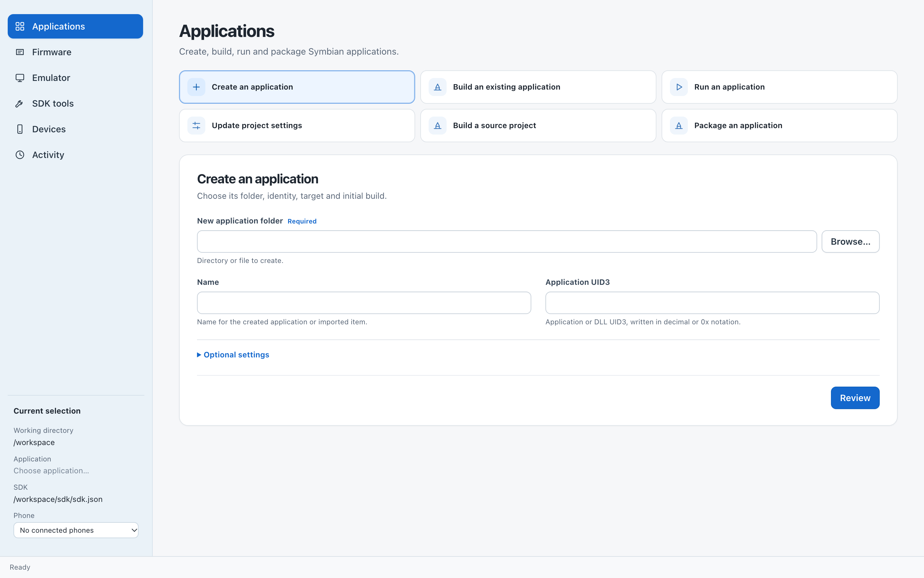
Task: Click the Emulator monitor icon
Action: tap(20, 78)
